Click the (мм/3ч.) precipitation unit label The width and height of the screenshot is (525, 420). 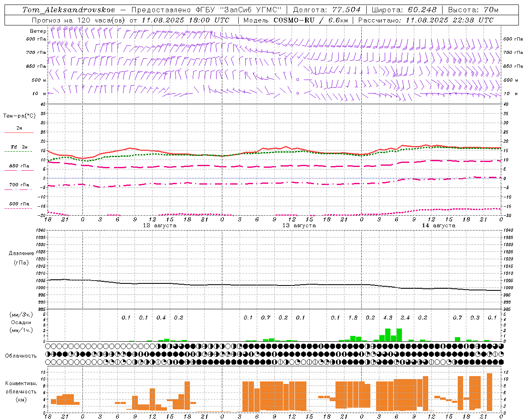[21, 315]
